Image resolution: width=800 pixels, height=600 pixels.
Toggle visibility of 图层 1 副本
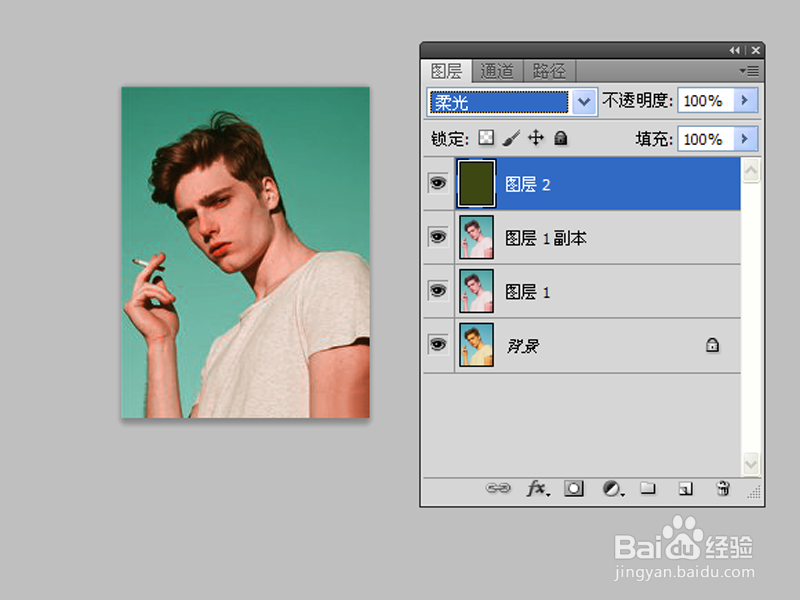click(438, 237)
